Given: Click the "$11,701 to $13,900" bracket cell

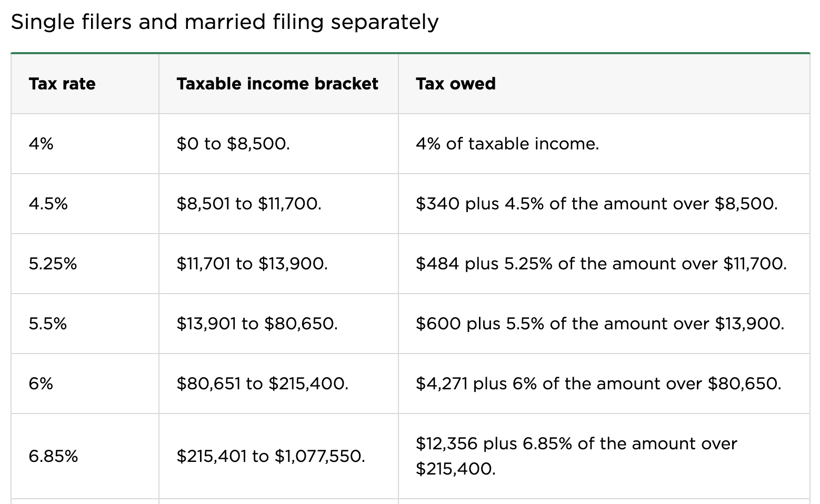Looking at the screenshot, I should pos(252,264).
